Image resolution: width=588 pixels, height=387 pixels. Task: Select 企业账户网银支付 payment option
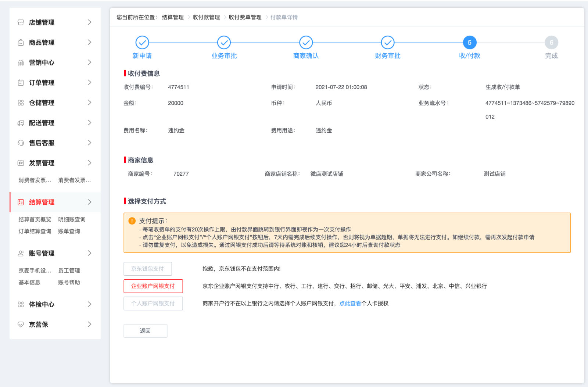click(153, 286)
